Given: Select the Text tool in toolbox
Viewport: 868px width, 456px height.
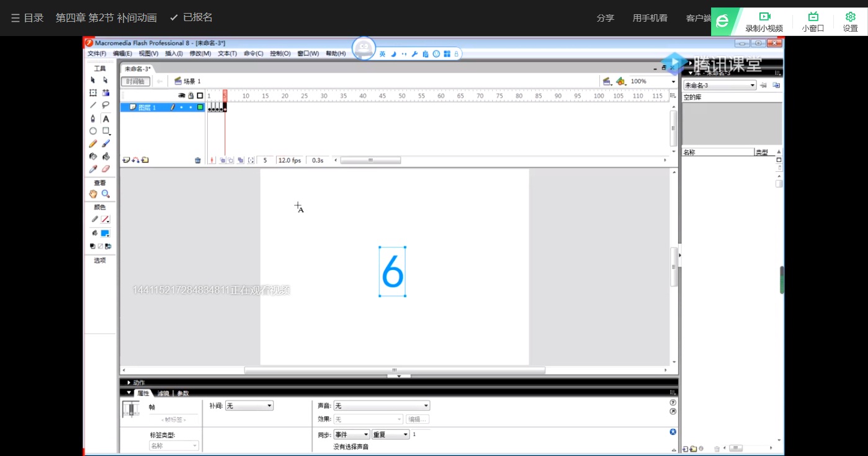Looking at the screenshot, I should pyautogui.click(x=105, y=118).
